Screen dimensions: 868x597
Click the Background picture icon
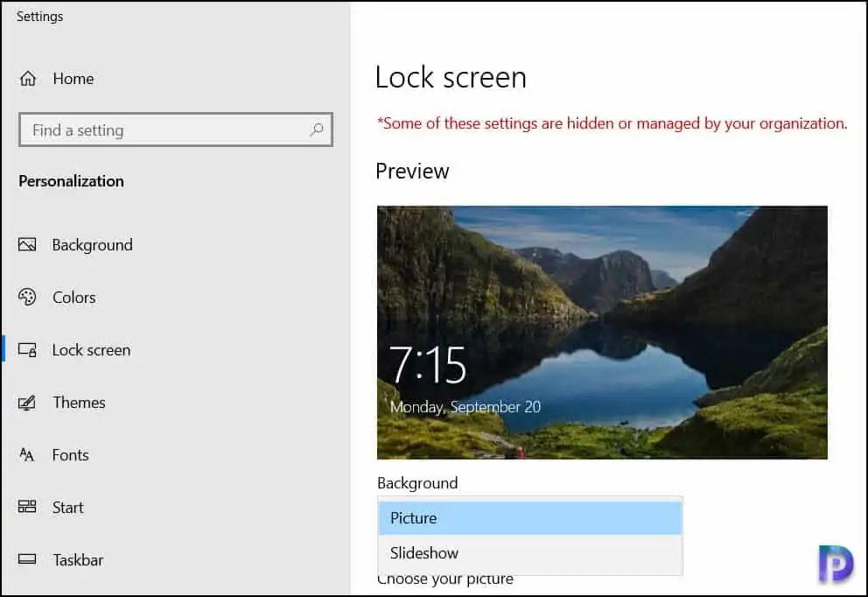coord(27,245)
